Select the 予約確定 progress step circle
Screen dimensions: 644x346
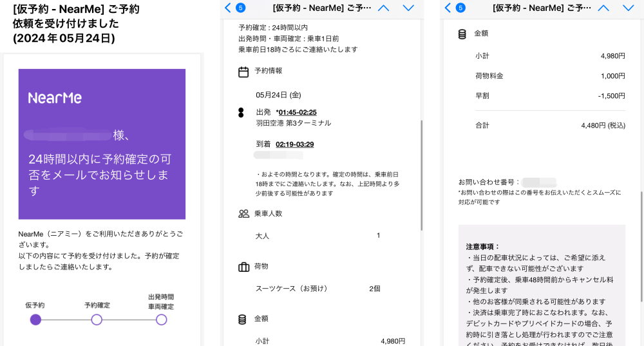coord(97,320)
